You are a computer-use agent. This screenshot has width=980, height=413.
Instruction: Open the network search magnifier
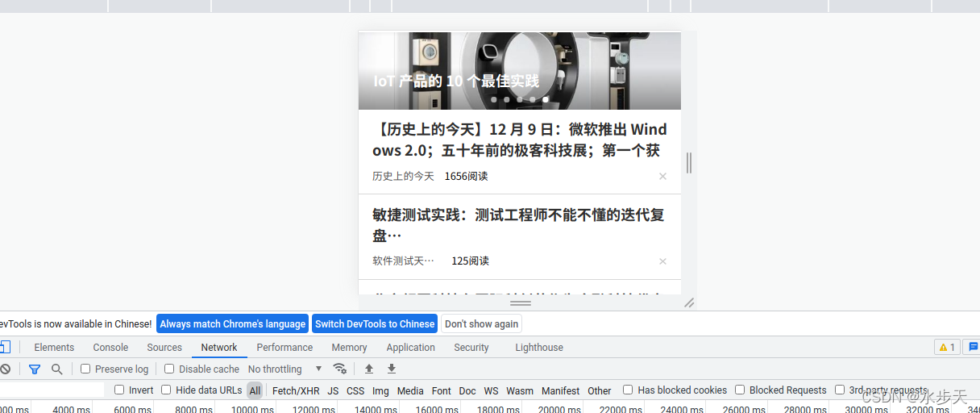[57, 369]
